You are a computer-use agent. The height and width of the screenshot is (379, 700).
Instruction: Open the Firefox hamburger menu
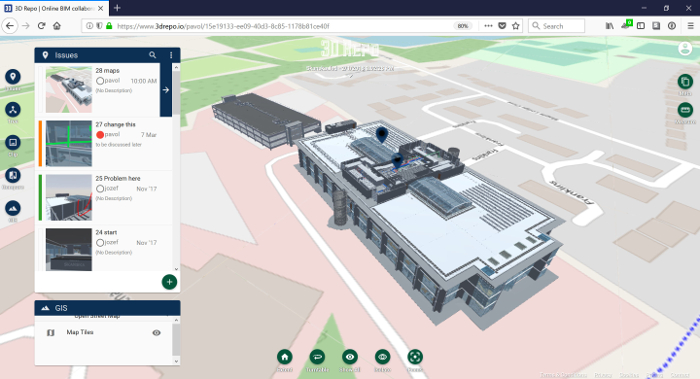click(690, 26)
